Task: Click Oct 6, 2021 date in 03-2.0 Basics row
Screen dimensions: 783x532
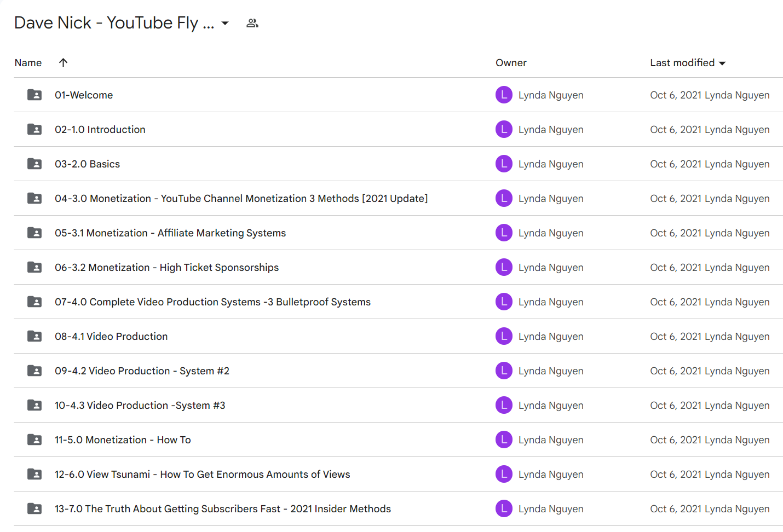Action: coord(676,164)
